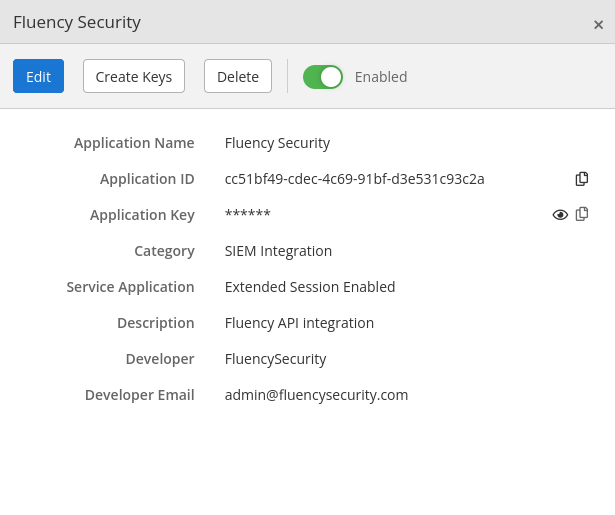Click Extended Session Enabled text
Screen dimensions: 615x515
pos(310,287)
